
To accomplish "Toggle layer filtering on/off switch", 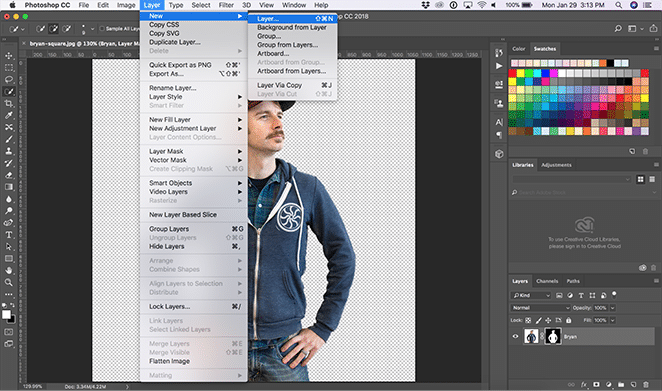I will [x=614, y=294].
